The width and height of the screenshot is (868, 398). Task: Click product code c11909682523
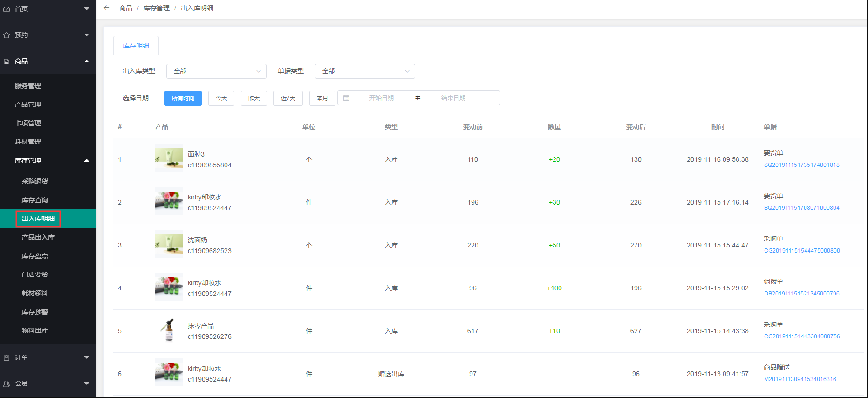click(210, 251)
